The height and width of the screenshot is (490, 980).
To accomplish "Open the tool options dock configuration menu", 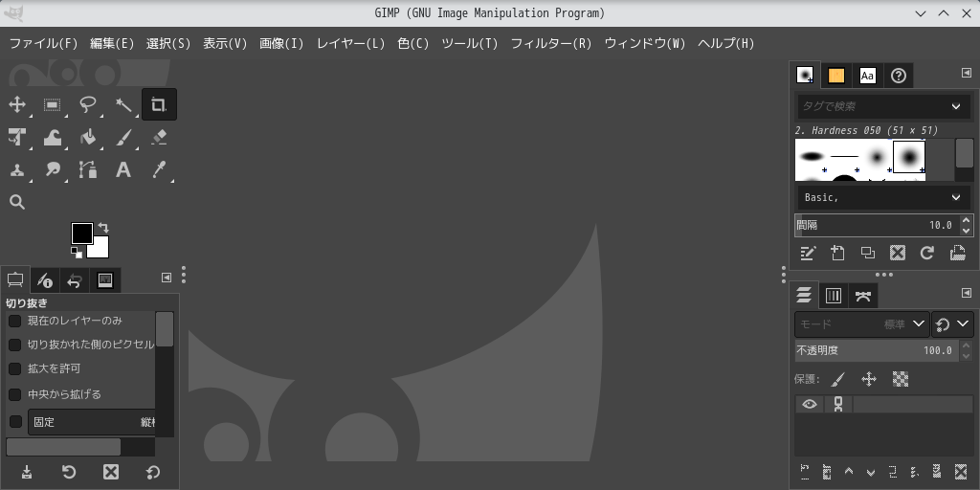I will (x=167, y=278).
